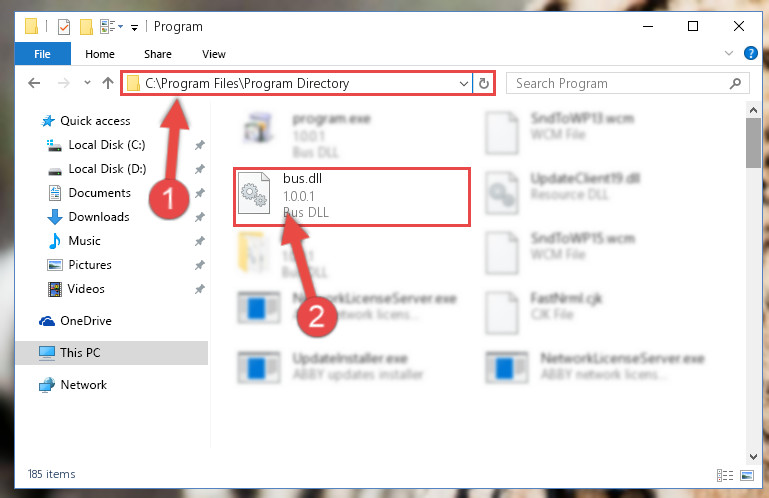Screen dimensions: 769x498
Task: Click the search magnifier icon
Action: pyautogui.click(x=735, y=83)
